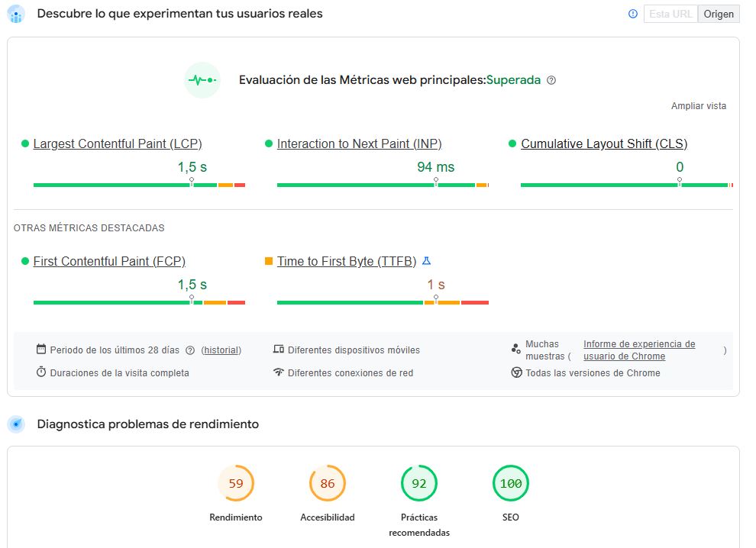Open the historial link
This screenshot has width=756, height=548.
[221, 350]
